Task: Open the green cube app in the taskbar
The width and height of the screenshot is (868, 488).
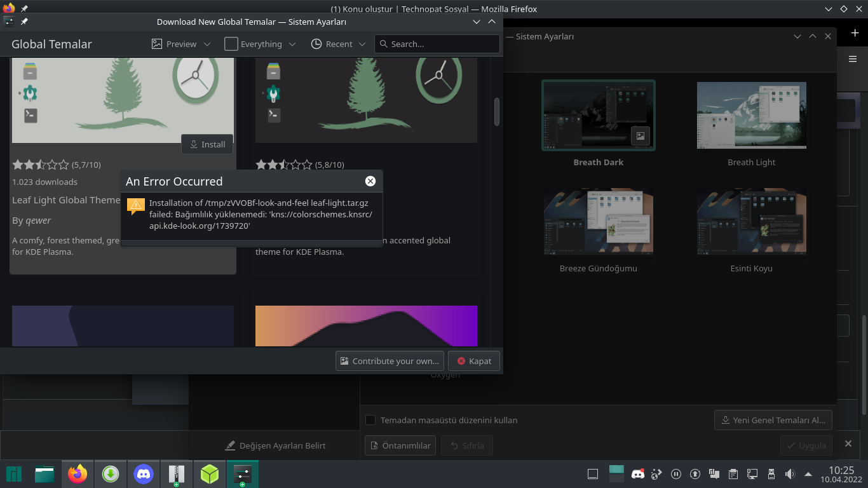Action: pos(210,474)
